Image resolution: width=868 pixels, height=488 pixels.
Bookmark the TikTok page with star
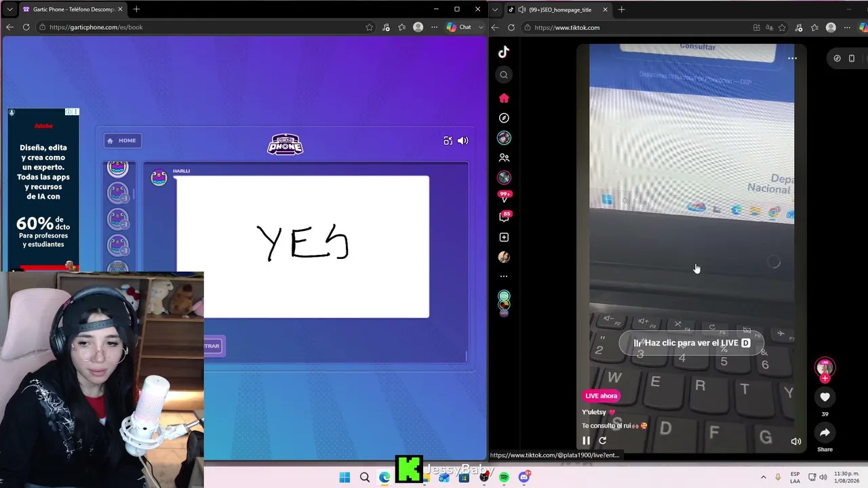tap(783, 28)
